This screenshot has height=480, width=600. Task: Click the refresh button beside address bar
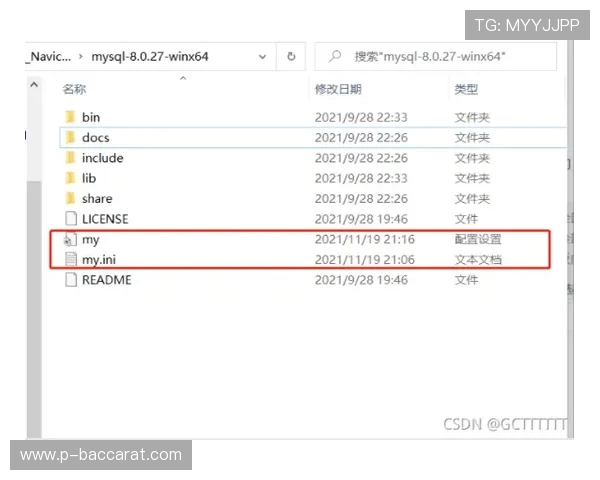pyautogui.click(x=291, y=57)
